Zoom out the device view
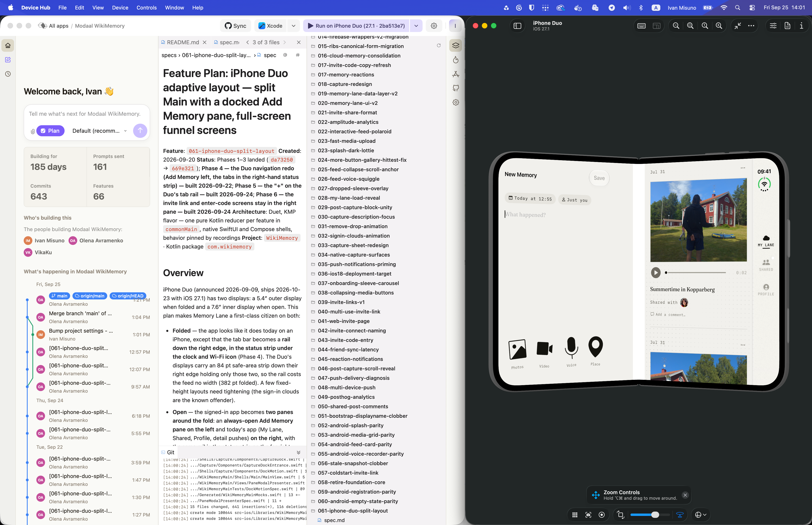The height and width of the screenshot is (525, 812). (x=676, y=25)
